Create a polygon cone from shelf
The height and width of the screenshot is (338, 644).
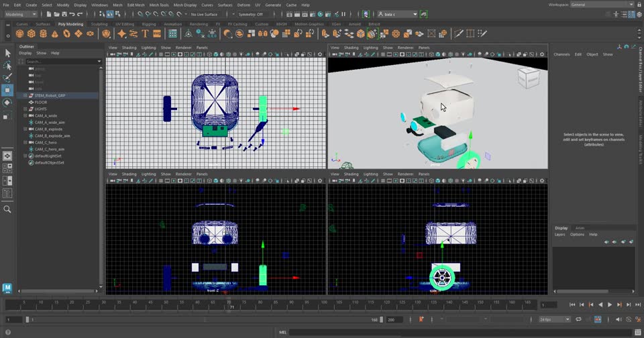[x=54, y=34]
